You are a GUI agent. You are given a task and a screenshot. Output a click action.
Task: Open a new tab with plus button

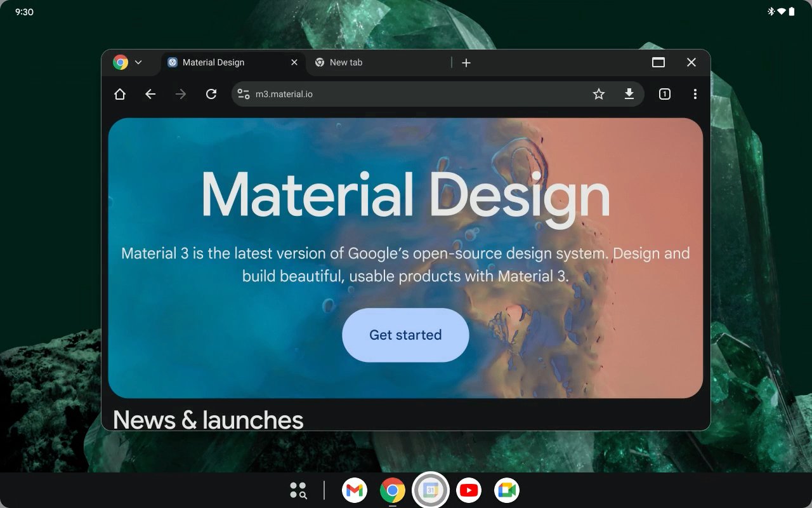click(466, 62)
